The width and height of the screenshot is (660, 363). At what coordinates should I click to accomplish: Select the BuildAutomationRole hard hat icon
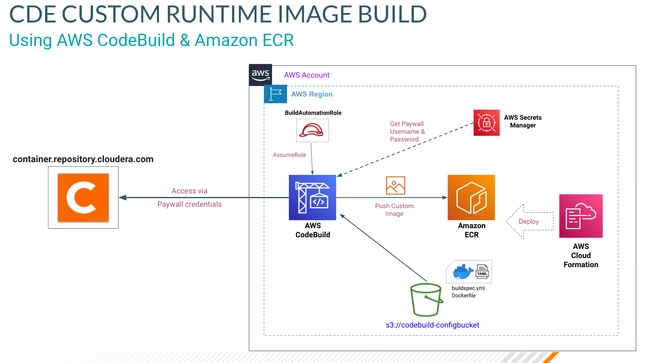tap(312, 130)
